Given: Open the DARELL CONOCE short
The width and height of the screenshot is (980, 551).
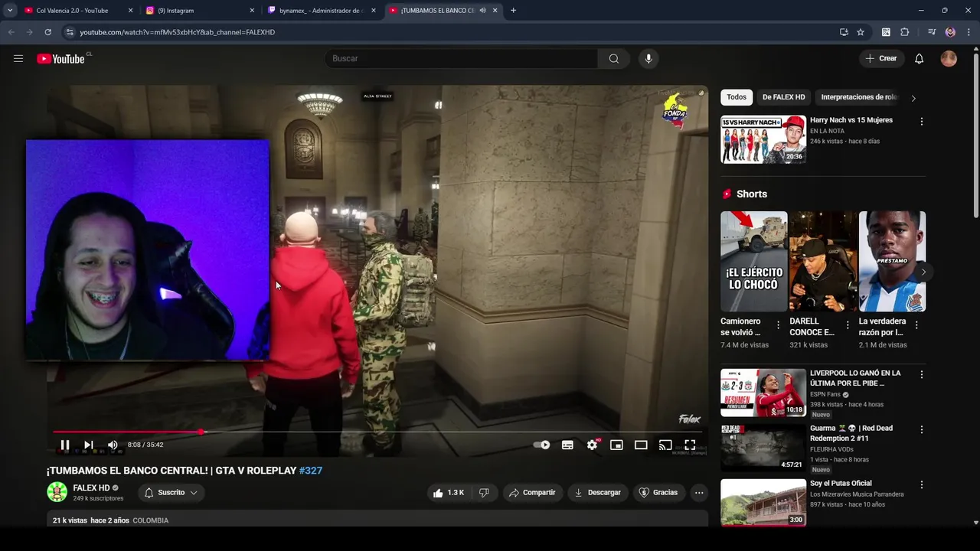Looking at the screenshot, I should tap(823, 261).
